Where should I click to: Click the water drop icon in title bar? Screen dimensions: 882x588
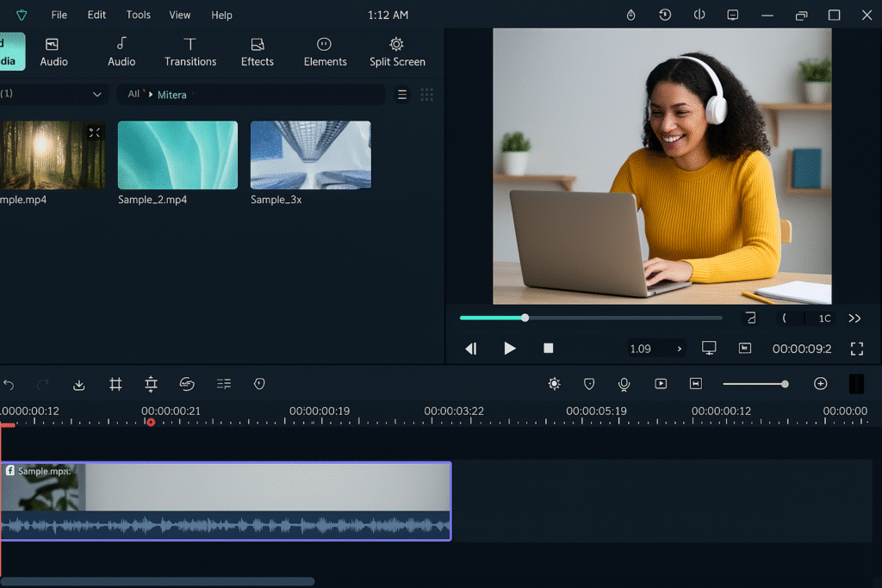coord(630,15)
